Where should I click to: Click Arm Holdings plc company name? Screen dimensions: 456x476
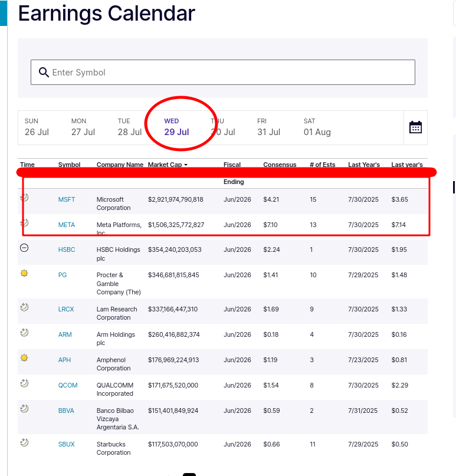click(116, 339)
